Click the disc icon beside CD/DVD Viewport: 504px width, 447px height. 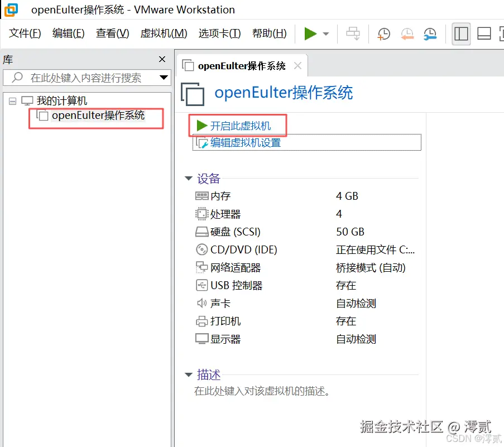202,249
